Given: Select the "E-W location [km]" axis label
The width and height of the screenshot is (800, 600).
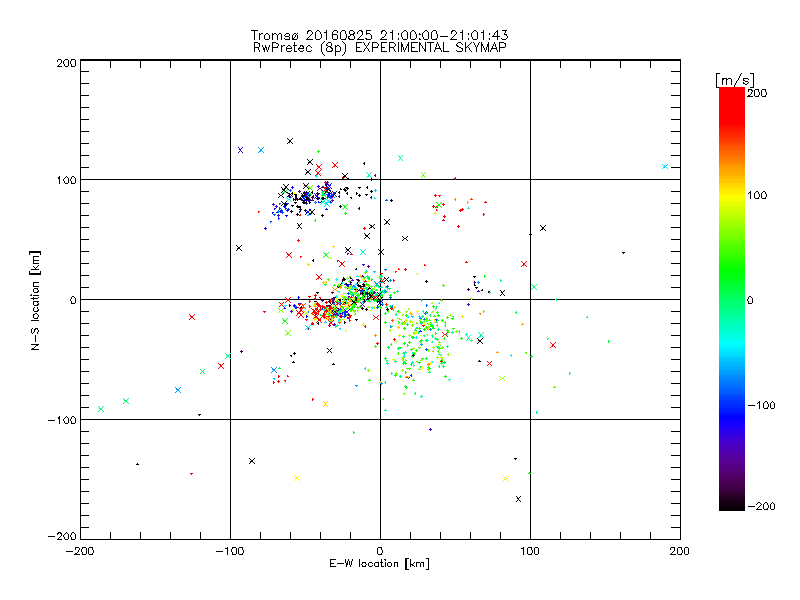Looking at the screenshot, I should pyautogui.click(x=379, y=563).
